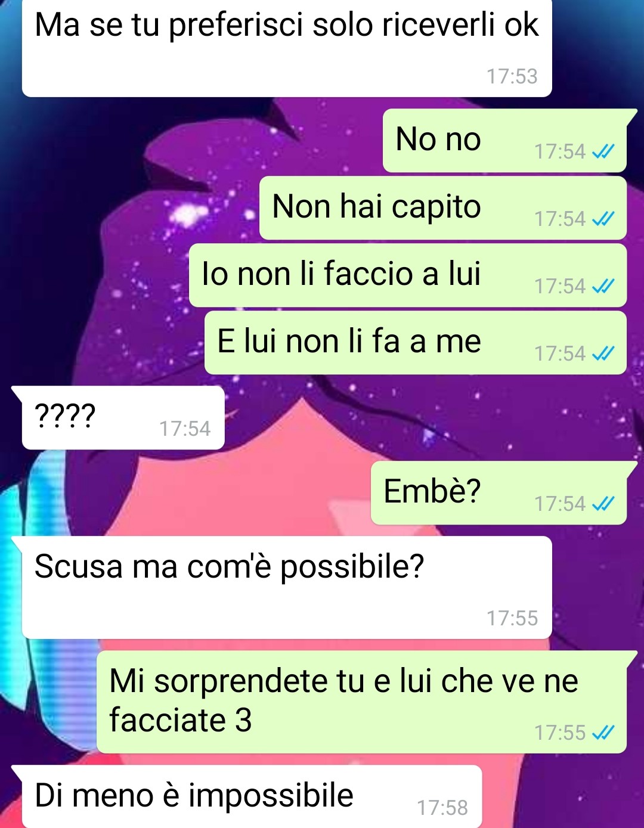Viewport: 644px width, 828px height.
Task: Click the blue ticks at 17:55 message
Action: coord(603,733)
